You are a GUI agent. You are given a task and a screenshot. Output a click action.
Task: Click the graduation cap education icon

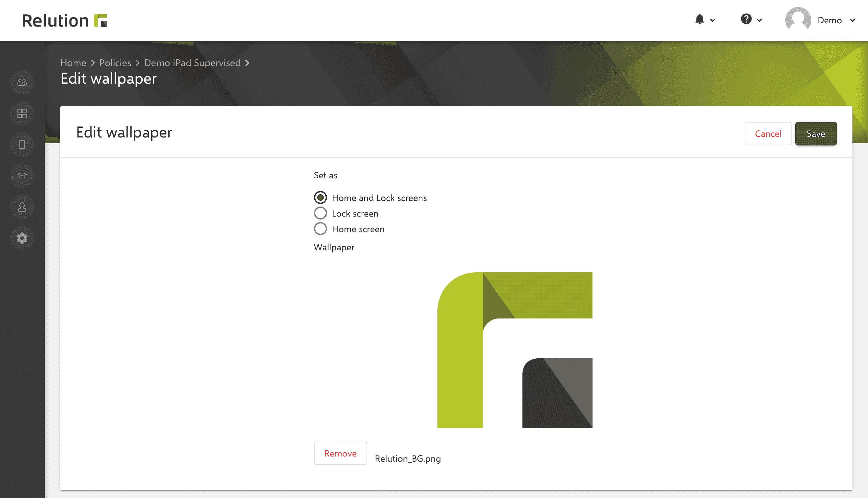click(x=22, y=176)
